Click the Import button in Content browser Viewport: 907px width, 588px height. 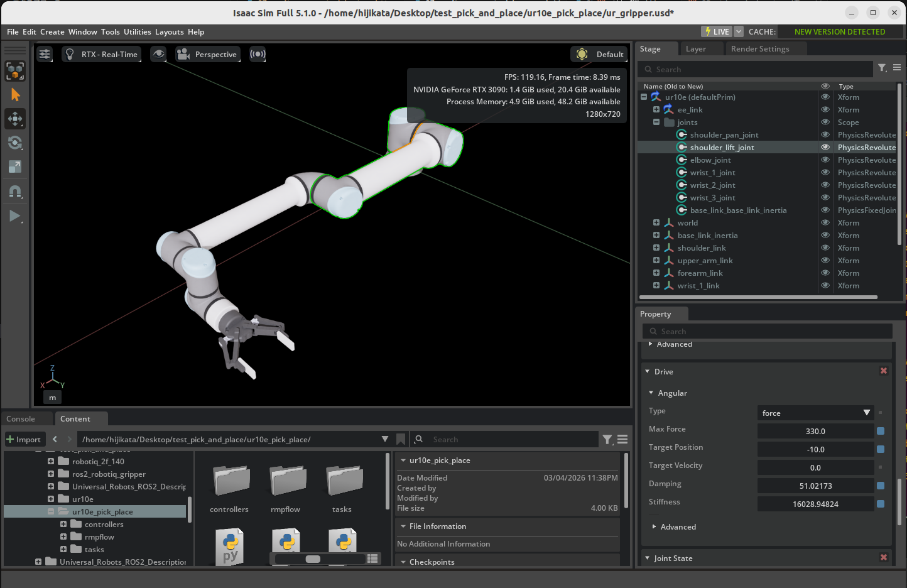[24, 439]
